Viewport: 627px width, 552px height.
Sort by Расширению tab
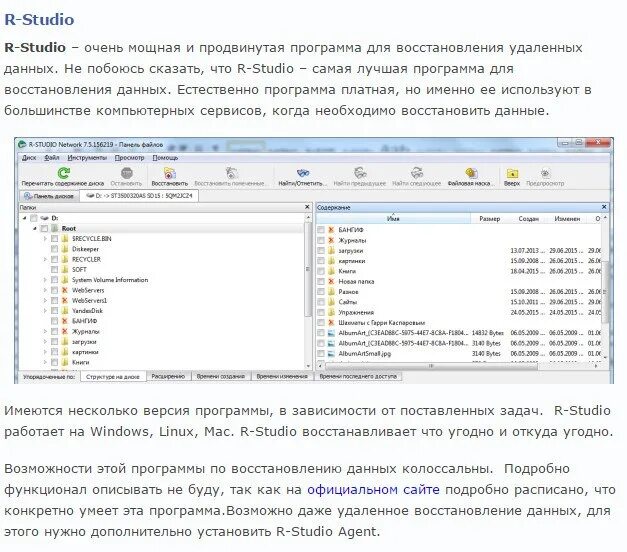[168, 376]
